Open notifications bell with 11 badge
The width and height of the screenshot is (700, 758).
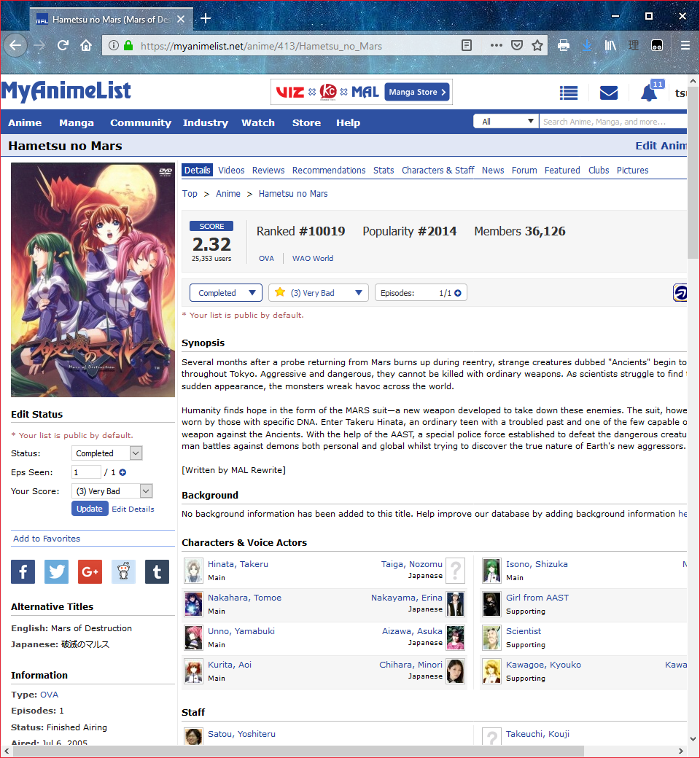click(x=651, y=91)
